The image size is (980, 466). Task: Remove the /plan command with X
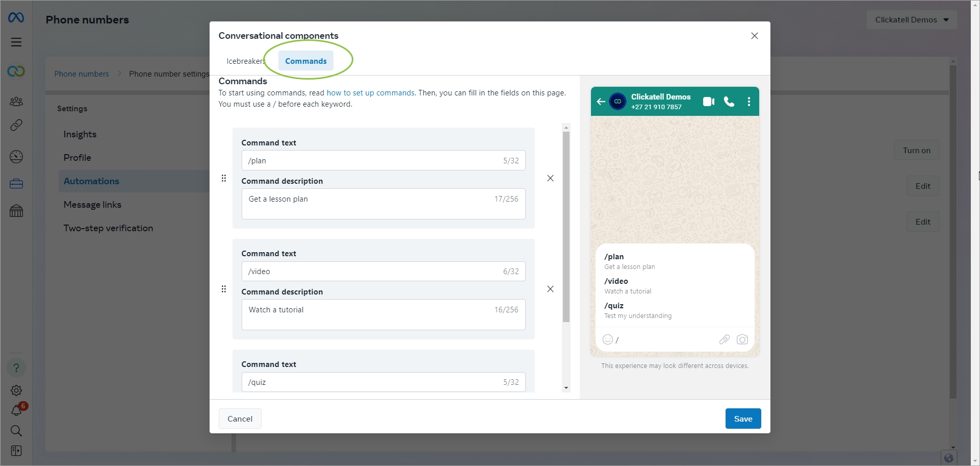tap(550, 178)
